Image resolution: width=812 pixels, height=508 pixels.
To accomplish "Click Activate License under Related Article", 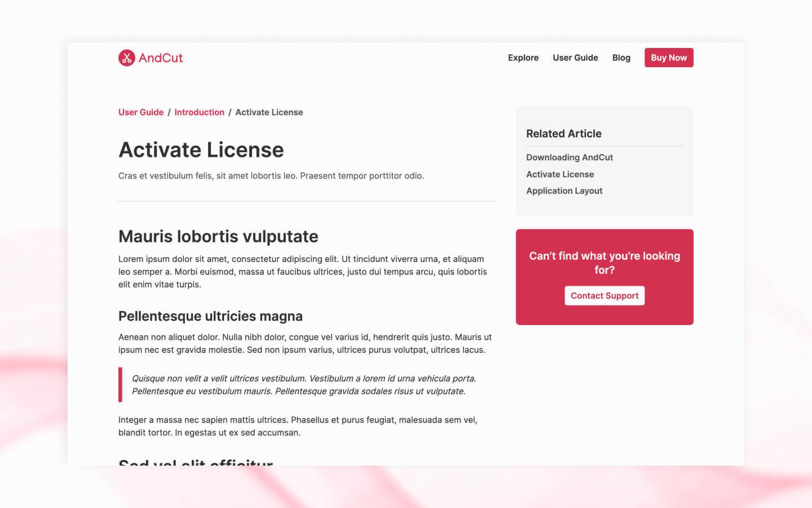I will (560, 174).
